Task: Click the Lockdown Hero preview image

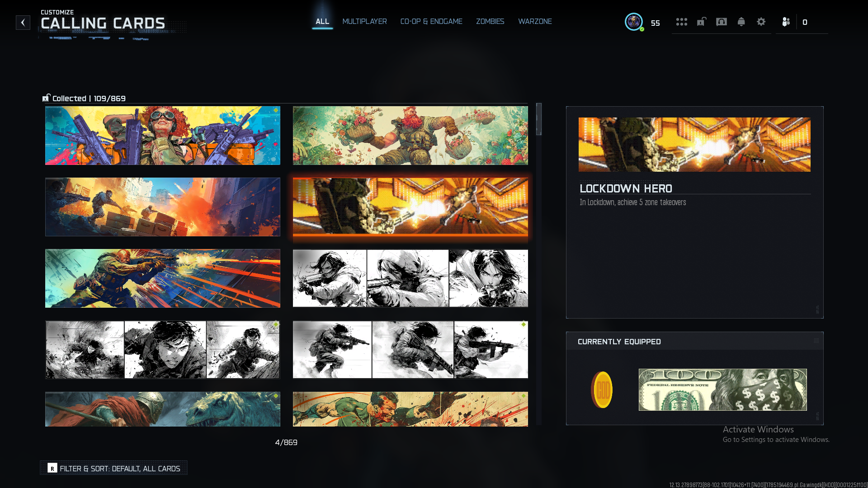Action: pos(694,145)
